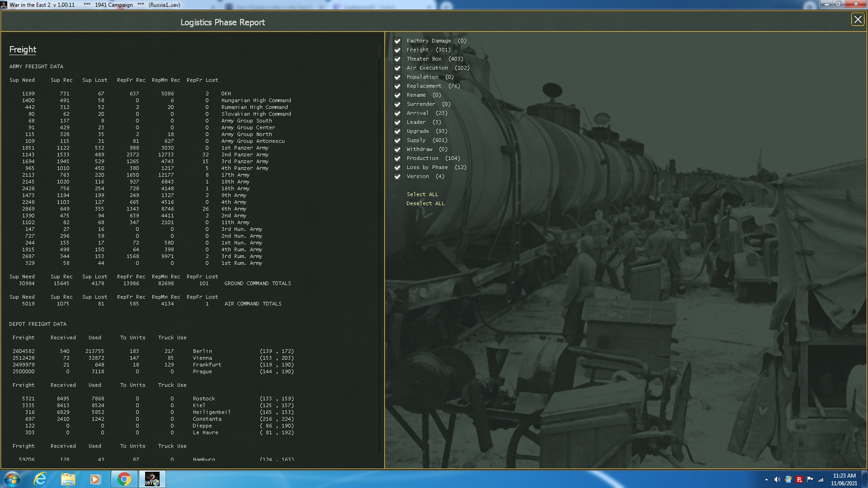Click the War in the East 2 taskbar icon
The width and height of the screenshot is (868, 488).
point(152,479)
